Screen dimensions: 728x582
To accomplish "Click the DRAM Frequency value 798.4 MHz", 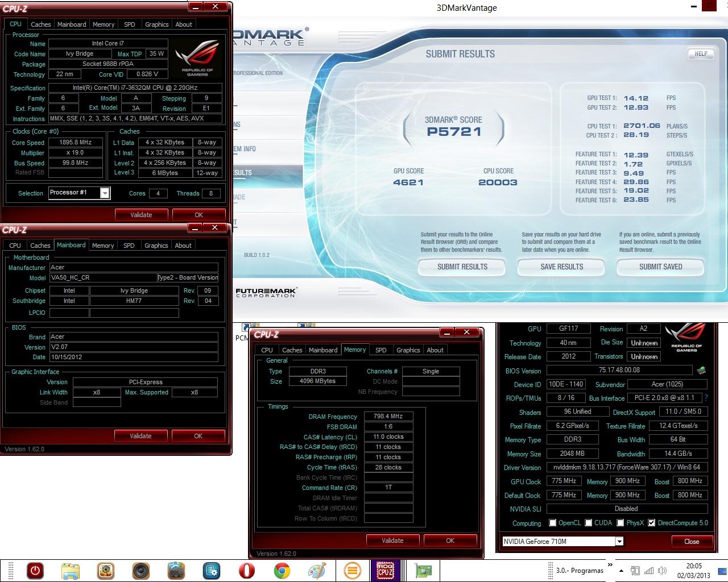I will pos(388,417).
